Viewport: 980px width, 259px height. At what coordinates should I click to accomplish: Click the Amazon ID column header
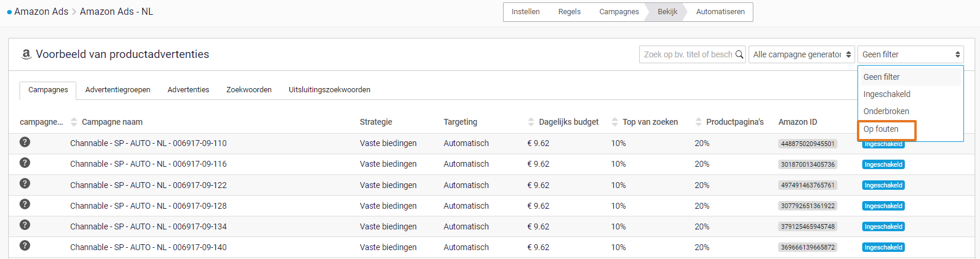798,122
